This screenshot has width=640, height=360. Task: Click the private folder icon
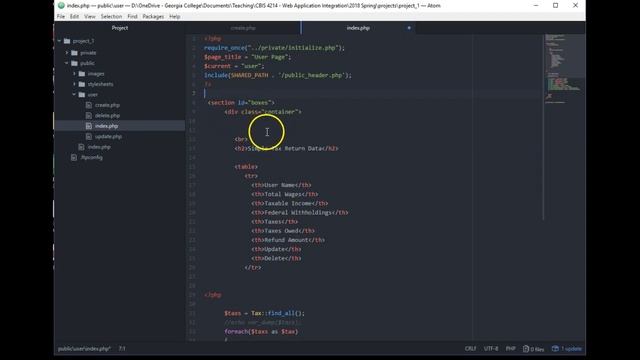click(74, 53)
